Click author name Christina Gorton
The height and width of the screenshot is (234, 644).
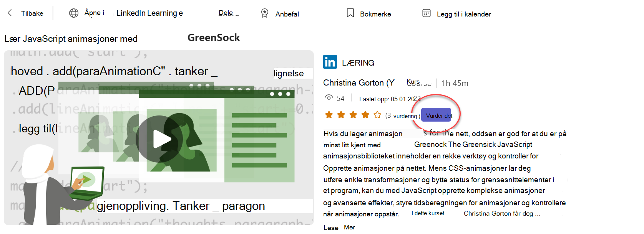point(359,83)
